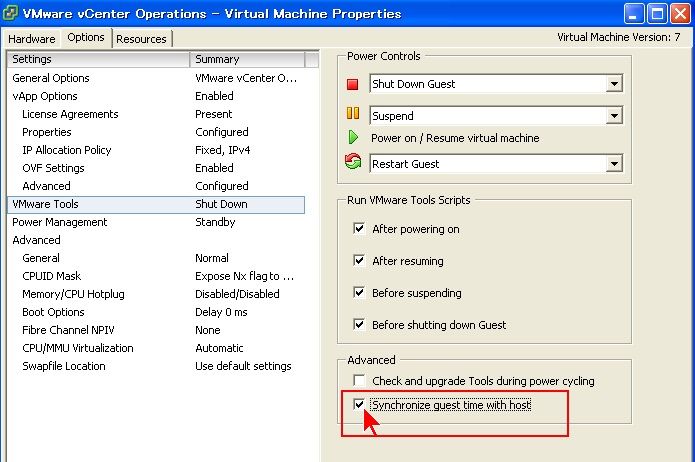Image resolution: width=695 pixels, height=462 pixels.
Task: Click 'Virtual Machine Version: 7' text
Action: point(619,37)
